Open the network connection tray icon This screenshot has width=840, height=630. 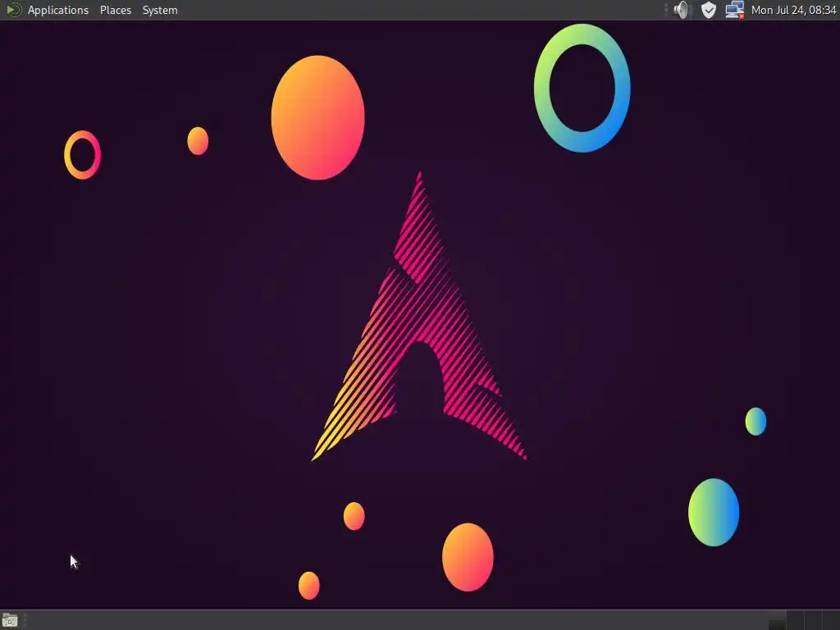(x=734, y=10)
